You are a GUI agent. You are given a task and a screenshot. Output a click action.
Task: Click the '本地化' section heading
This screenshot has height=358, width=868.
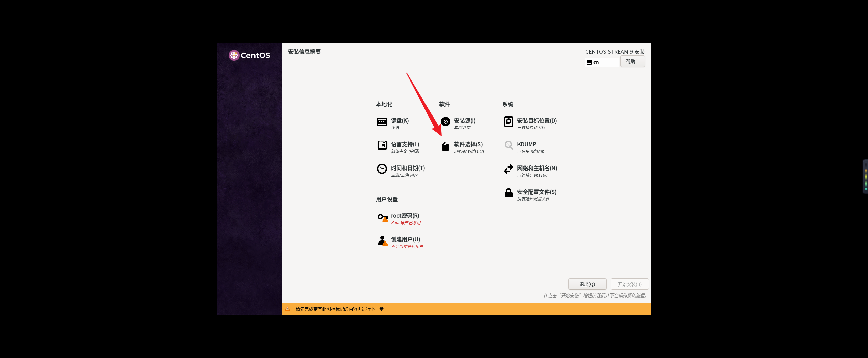click(384, 104)
